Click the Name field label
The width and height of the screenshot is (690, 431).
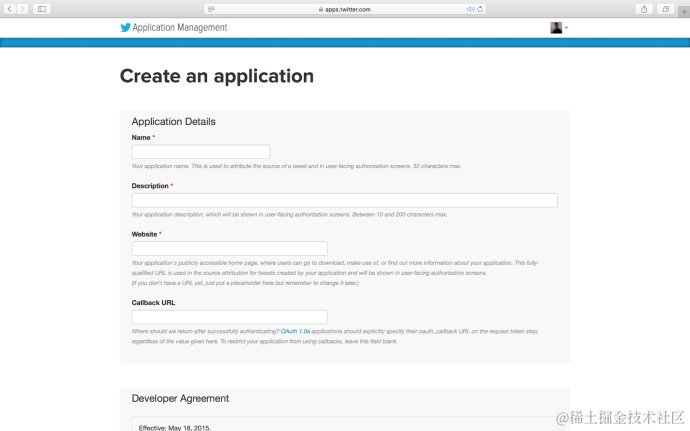tap(141, 137)
